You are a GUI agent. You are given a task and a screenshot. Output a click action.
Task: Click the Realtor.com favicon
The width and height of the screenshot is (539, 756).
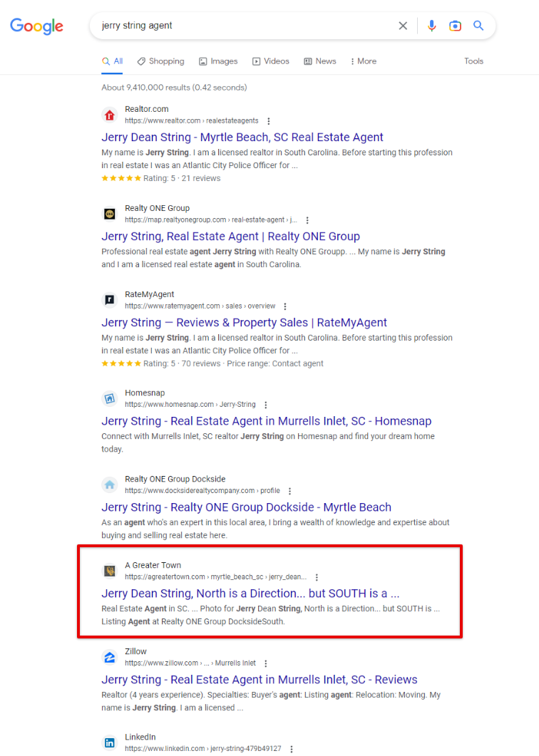point(110,115)
